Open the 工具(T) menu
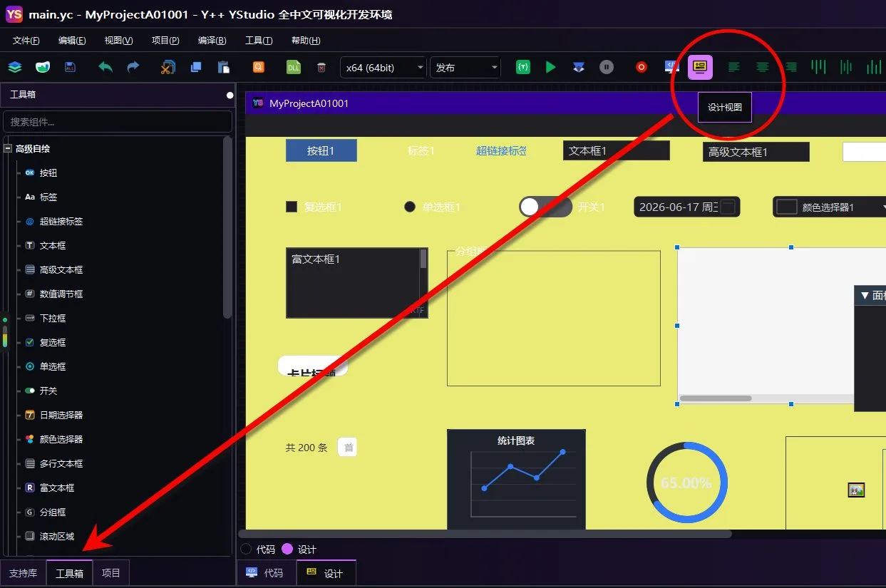This screenshot has width=886, height=588. pos(259,41)
